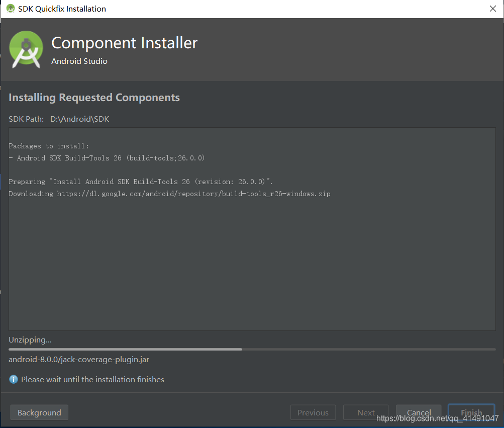Click the Android Studio logo in the header

[26, 49]
